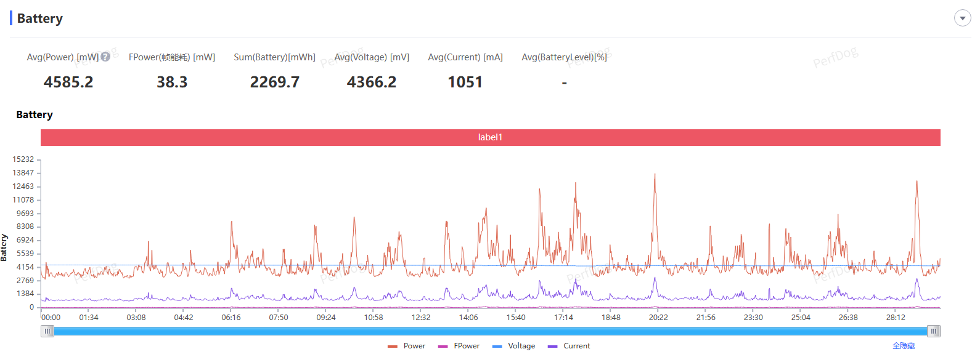Click the 全隐藏 hide-all link
Screen dimensions: 980x357
coord(904,346)
